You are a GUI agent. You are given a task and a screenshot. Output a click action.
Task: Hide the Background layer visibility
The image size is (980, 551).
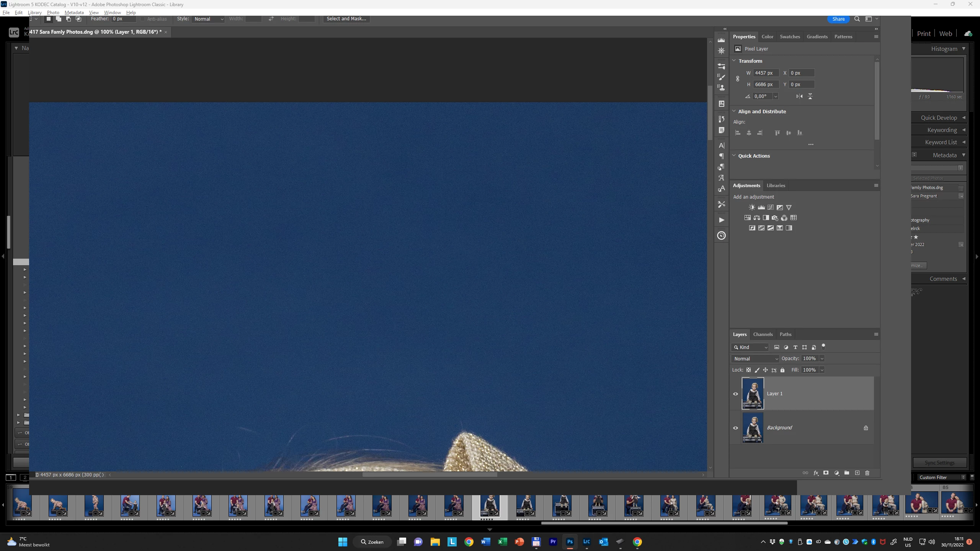[735, 428]
